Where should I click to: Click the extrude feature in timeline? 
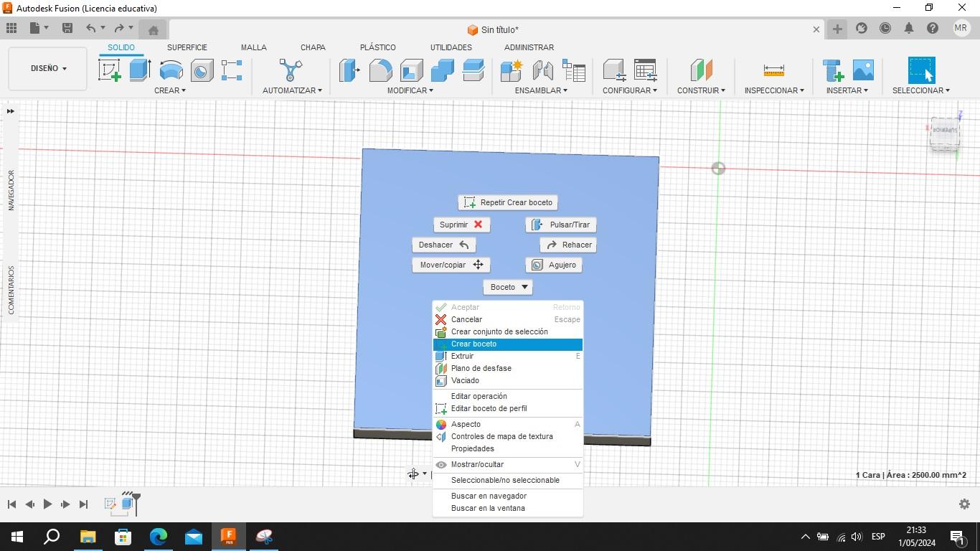(x=128, y=504)
